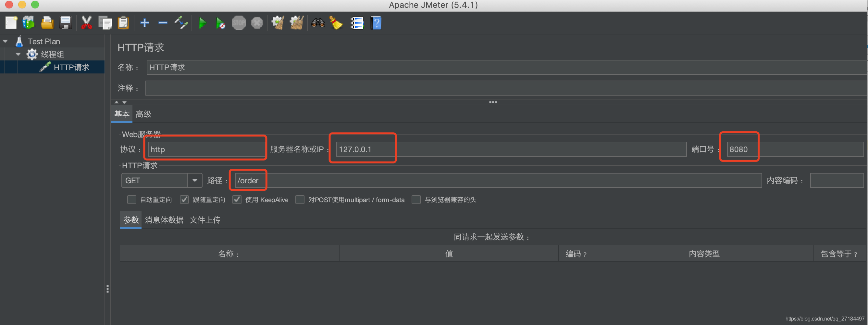Click the Copy icon in toolbar

pyautogui.click(x=105, y=23)
